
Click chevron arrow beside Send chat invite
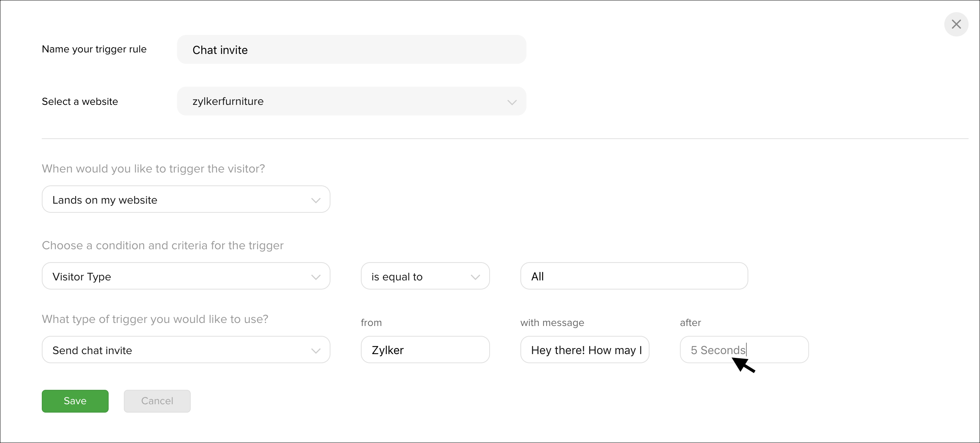[316, 351]
